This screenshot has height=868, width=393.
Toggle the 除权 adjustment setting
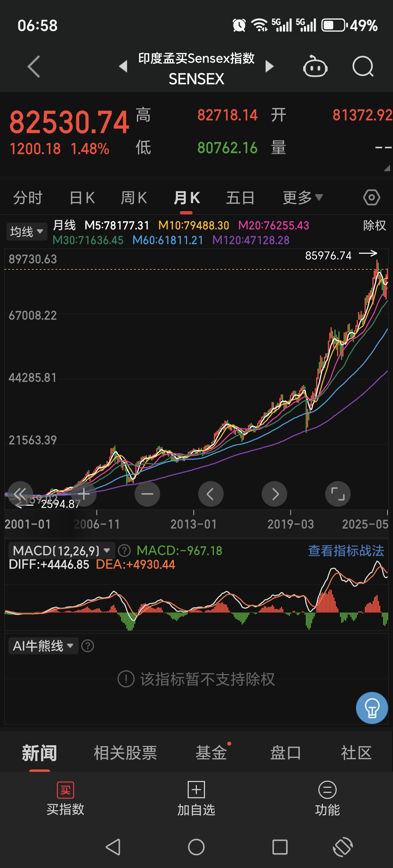374,226
